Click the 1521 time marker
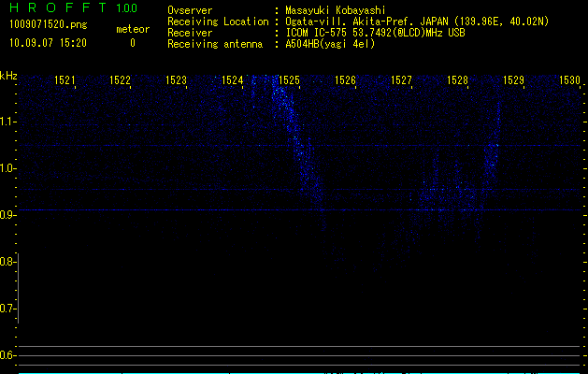The image size is (588, 374). (65, 80)
